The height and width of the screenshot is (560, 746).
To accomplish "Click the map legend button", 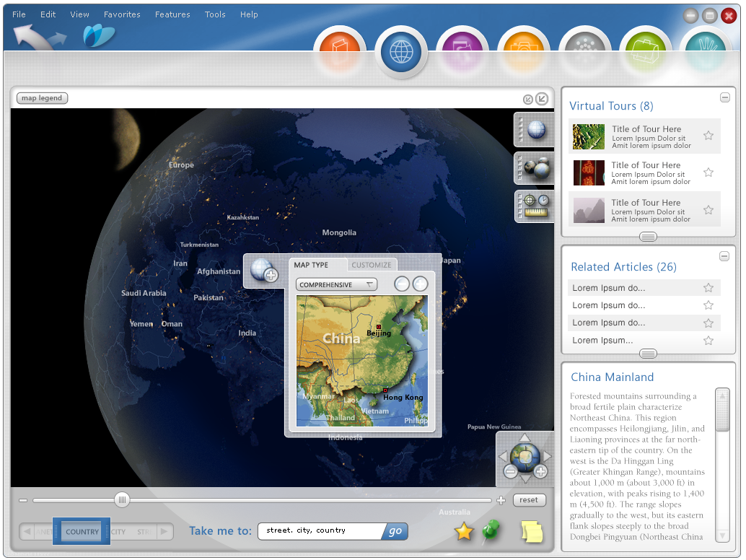I will tap(42, 98).
